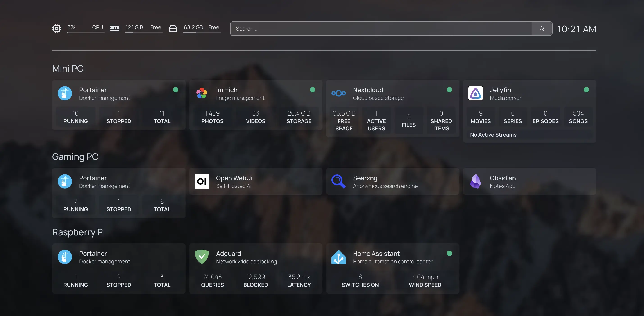The image size is (644, 316).
Task: Collapse the Mini PC group heading
Action: (68, 69)
